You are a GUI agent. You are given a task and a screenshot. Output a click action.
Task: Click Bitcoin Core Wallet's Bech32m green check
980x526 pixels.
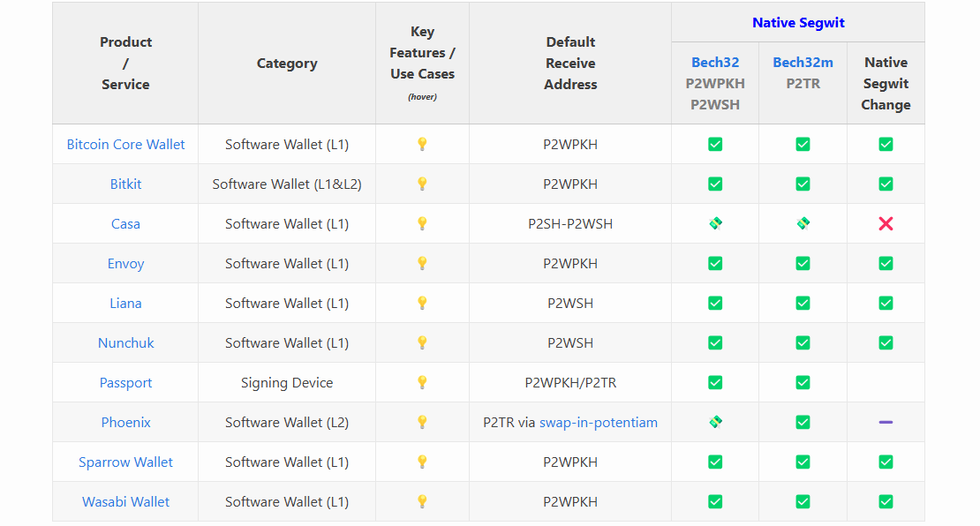[x=803, y=145]
